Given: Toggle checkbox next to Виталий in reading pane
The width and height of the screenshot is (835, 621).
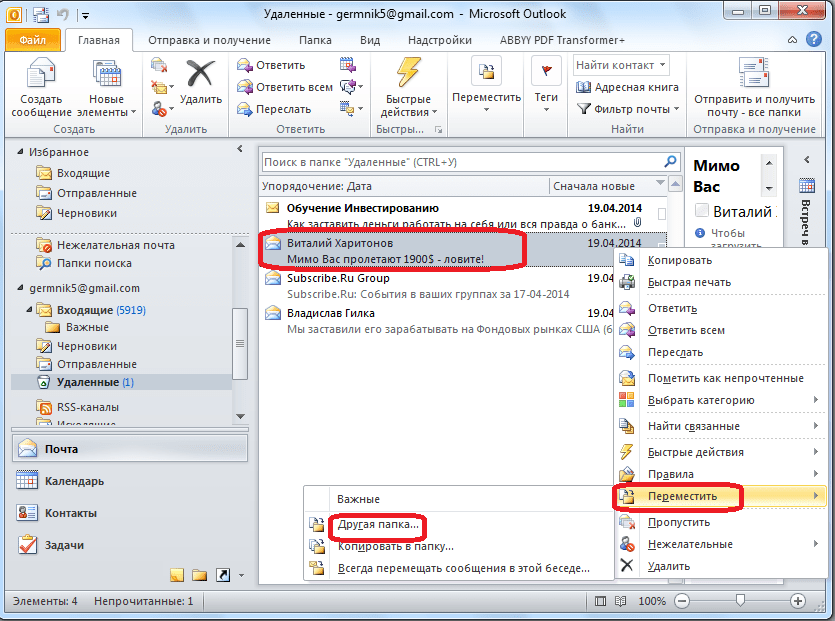Looking at the screenshot, I should point(702,211).
